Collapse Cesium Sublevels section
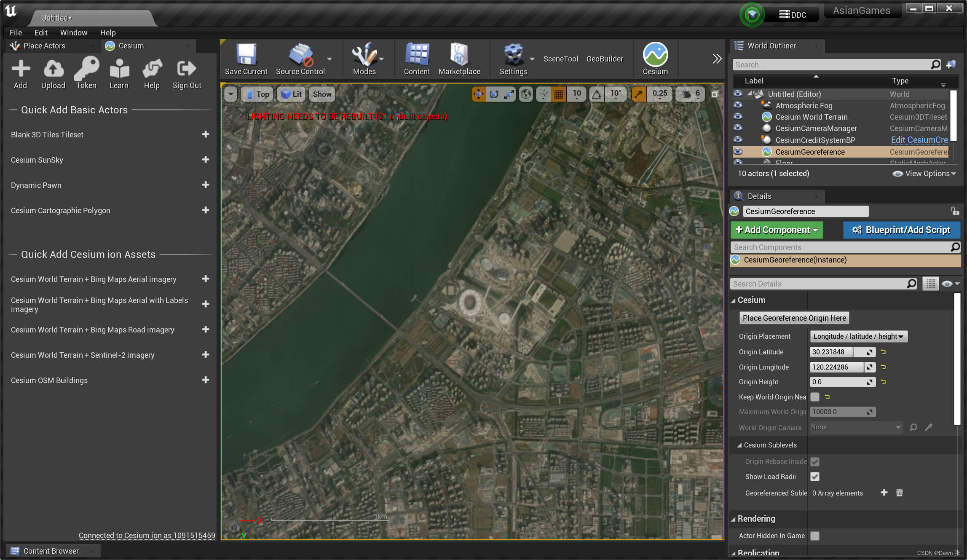The width and height of the screenshot is (967, 560). pos(740,445)
